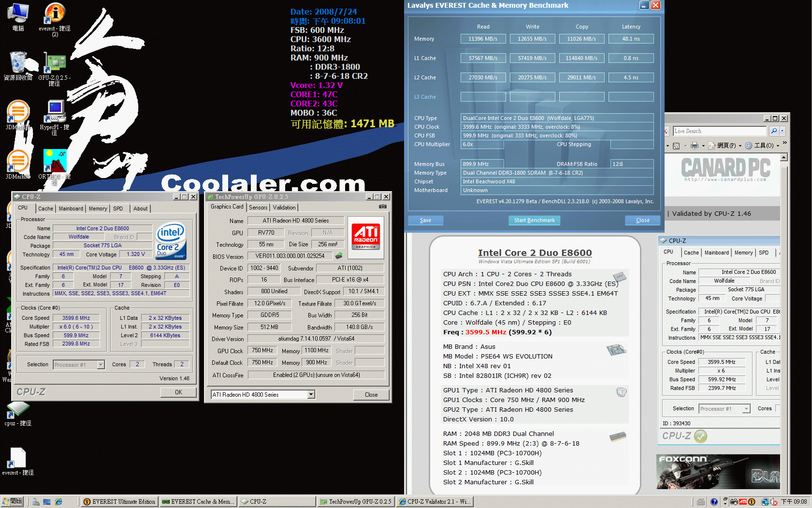Screen dimensions: 812x508
Task: Click the orange EVEREST info tray icon
Action: 752,502
